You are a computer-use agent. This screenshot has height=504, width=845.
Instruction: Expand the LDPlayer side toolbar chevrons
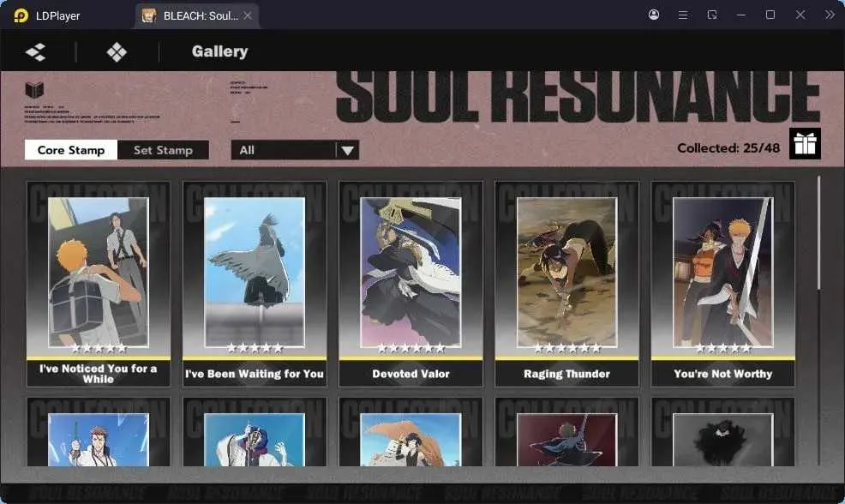(x=830, y=15)
